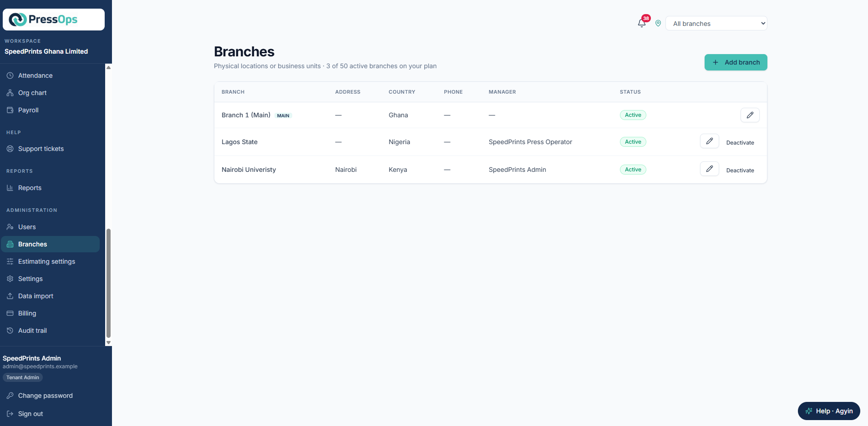Screen dimensions: 868x426
Task: Click the Settings gear icon
Action: [x=10, y=279]
